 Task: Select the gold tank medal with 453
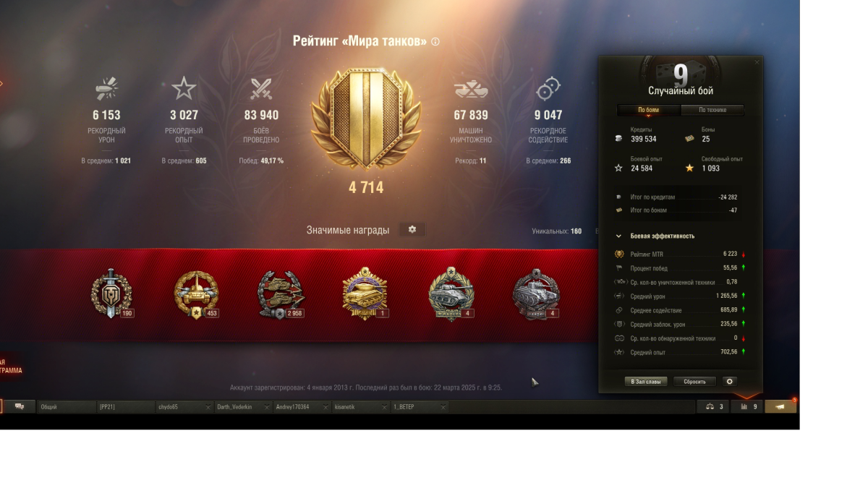(196, 294)
